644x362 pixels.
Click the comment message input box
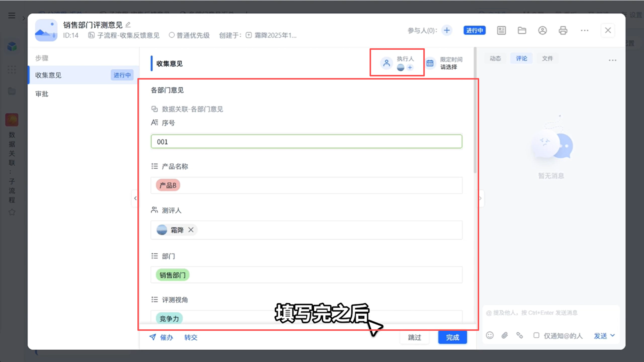[550, 313]
